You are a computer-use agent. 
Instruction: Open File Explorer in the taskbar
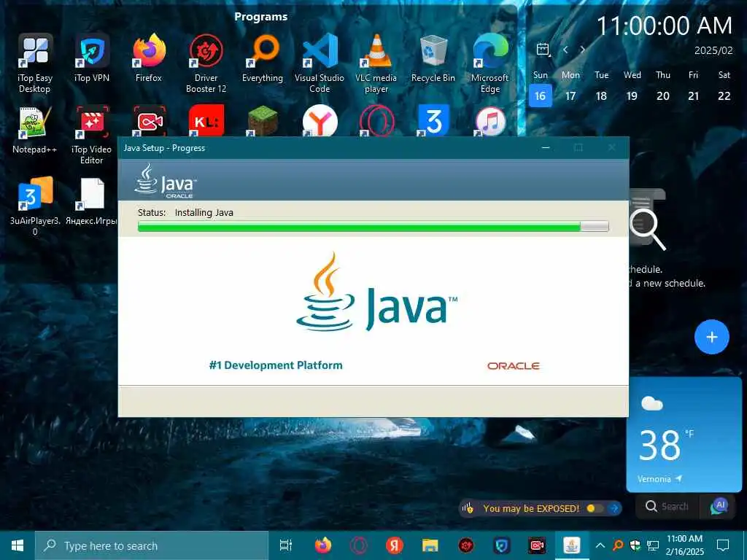(430, 545)
